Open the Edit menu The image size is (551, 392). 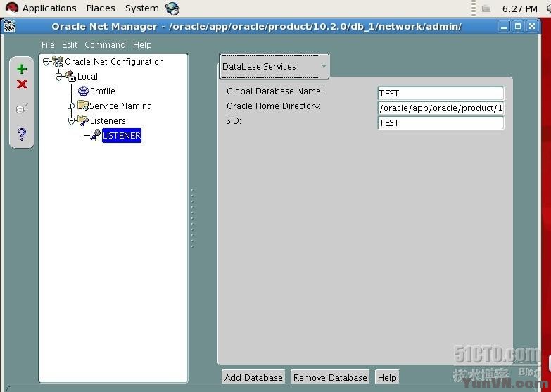tap(69, 44)
